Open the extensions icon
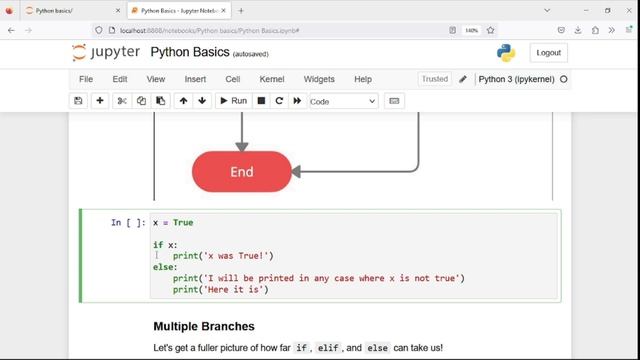This screenshot has width=640, height=360. pos(595,30)
